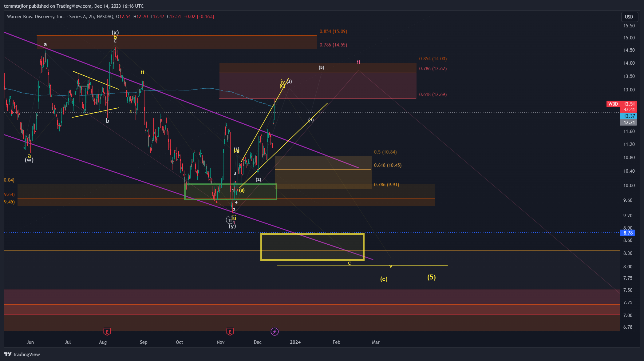The image size is (644, 361).
Task: Select the 0.854 (15.09) Fibonacci label
Action: click(333, 31)
